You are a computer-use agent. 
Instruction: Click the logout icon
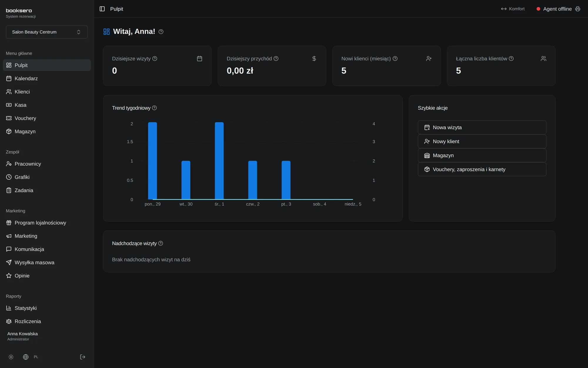[x=83, y=357]
